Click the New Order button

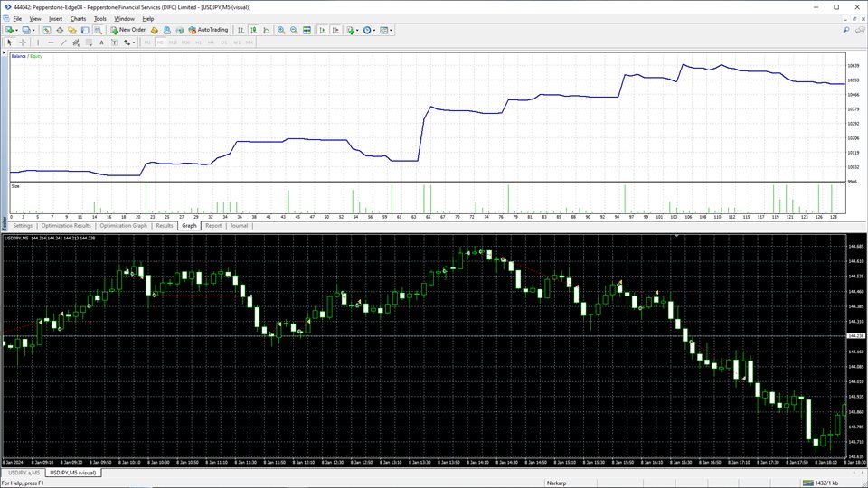pos(127,30)
